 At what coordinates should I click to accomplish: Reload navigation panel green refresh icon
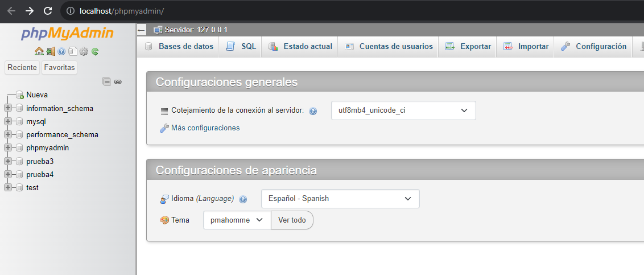click(95, 51)
